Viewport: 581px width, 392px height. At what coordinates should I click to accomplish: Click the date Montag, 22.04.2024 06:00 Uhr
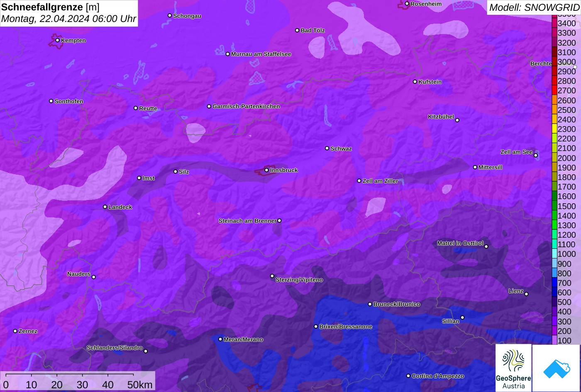[x=68, y=19]
